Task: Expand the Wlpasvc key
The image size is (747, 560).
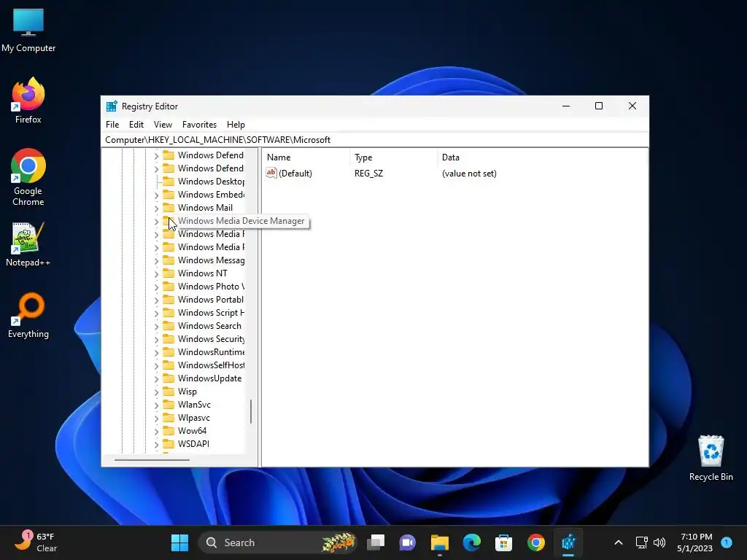Action: coord(156,418)
